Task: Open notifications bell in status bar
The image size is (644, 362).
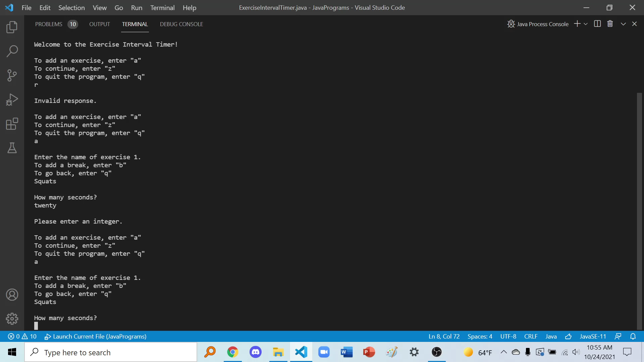Action: [x=633, y=337]
